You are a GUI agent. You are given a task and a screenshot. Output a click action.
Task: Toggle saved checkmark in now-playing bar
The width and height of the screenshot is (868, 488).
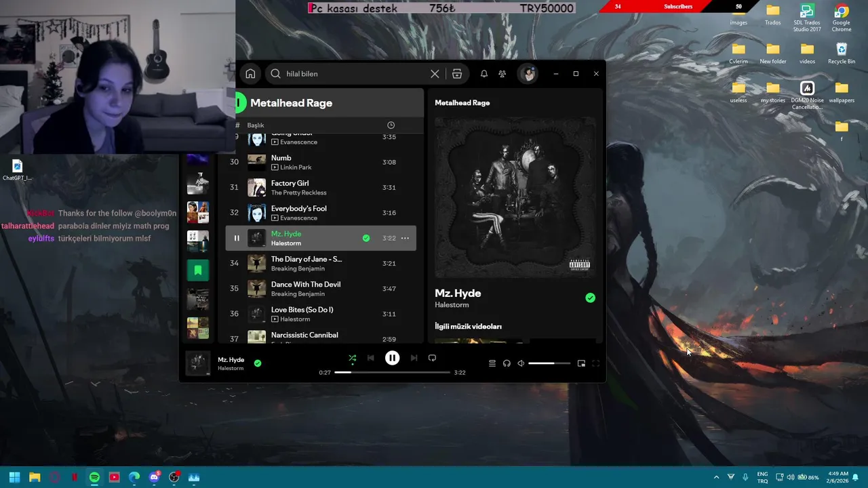coord(258,363)
